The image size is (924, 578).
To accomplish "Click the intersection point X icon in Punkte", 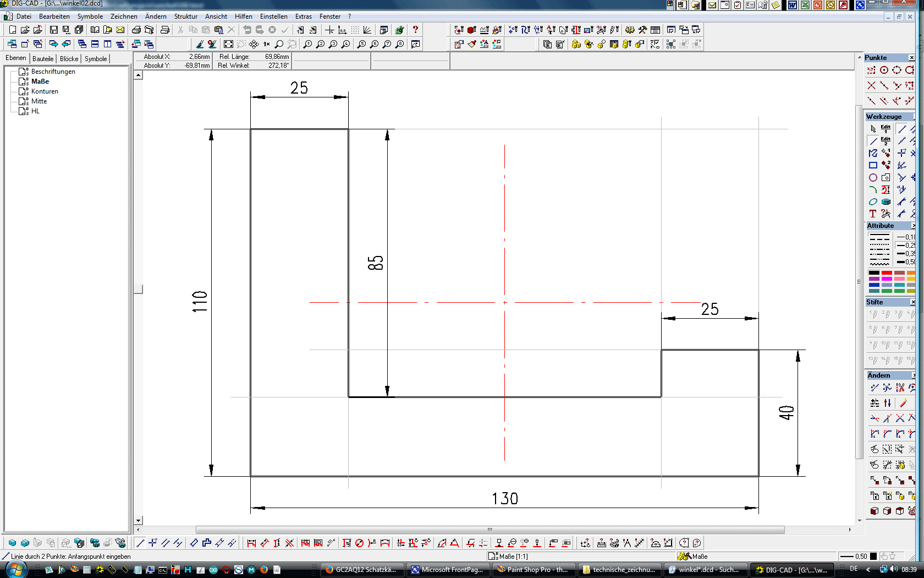I will [x=871, y=85].
